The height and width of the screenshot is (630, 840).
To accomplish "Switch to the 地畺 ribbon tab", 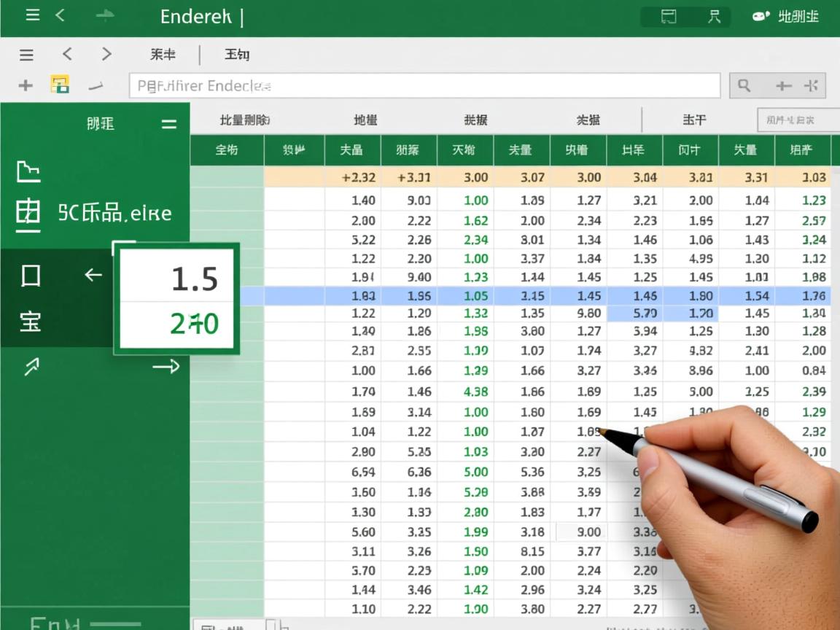I will (365, 120).
